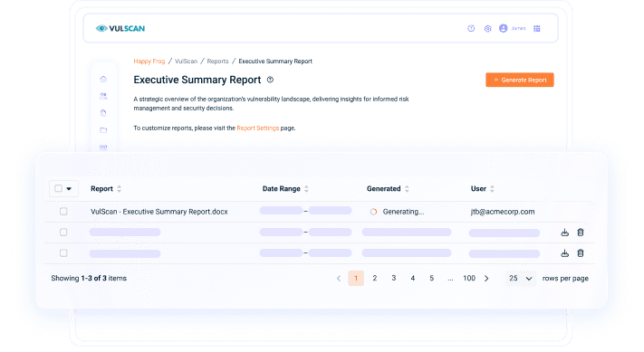Viewport: 644px width, 352px height.
Task: Click the partially hidden sidebar icon below folder
Action: tap(103, 147)
